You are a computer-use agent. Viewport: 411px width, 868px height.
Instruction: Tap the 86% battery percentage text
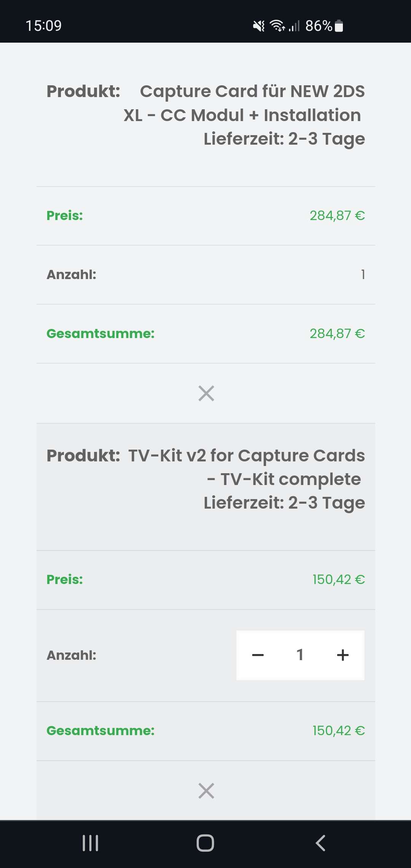pos(319,26)
